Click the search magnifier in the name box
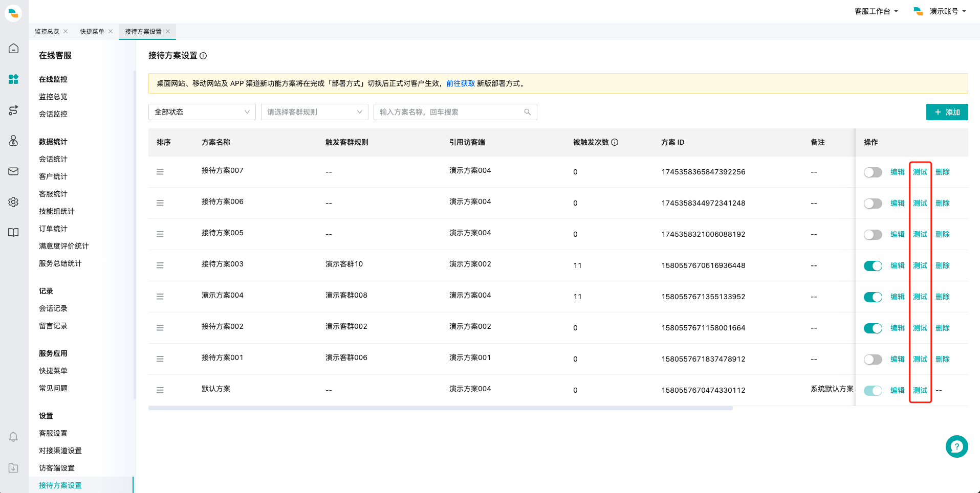Screen dimensions: 980x493 click(528, 112)
